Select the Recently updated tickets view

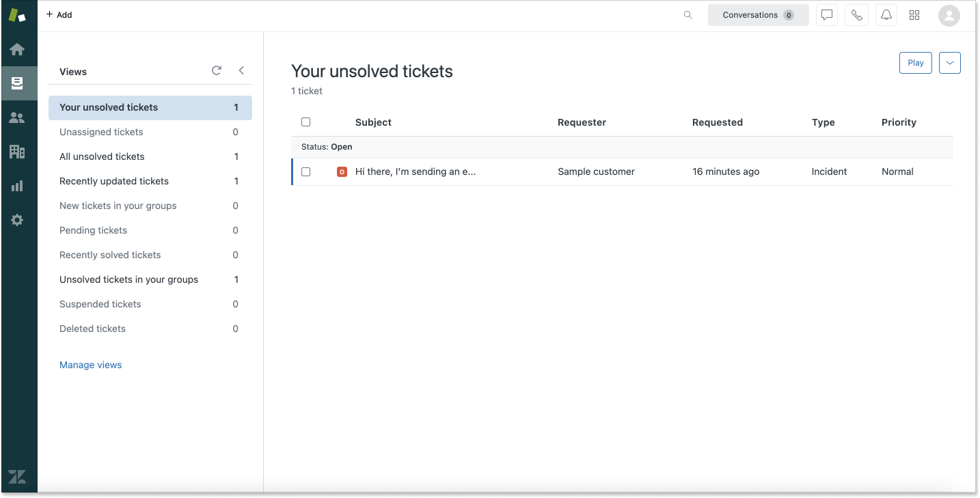coord(114,181)
